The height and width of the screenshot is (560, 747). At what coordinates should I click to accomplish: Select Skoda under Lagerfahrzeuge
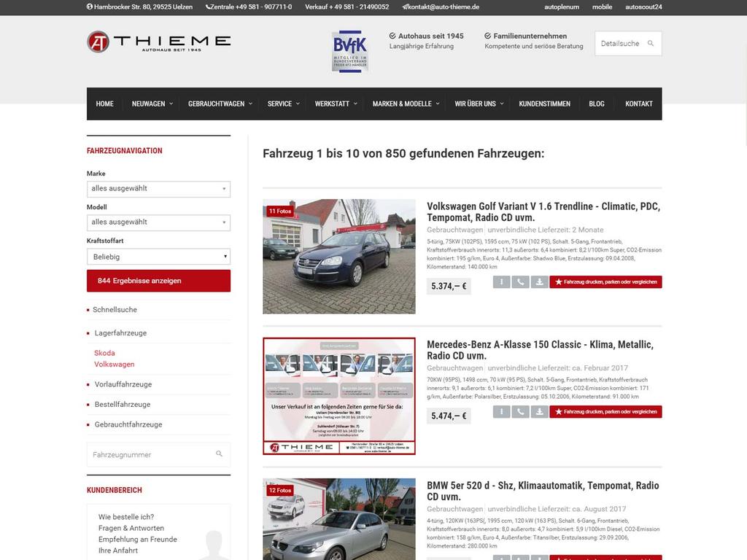(104, 353)
